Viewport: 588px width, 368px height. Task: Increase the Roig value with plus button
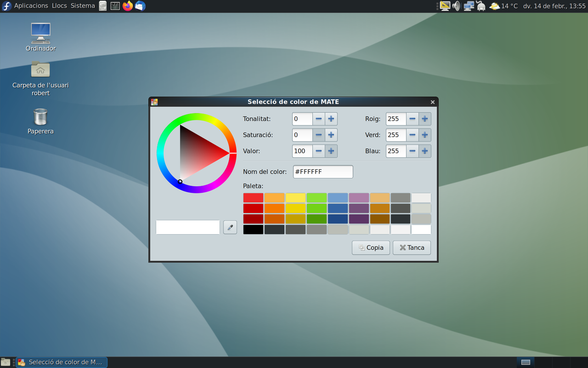(x=425, y=119)
